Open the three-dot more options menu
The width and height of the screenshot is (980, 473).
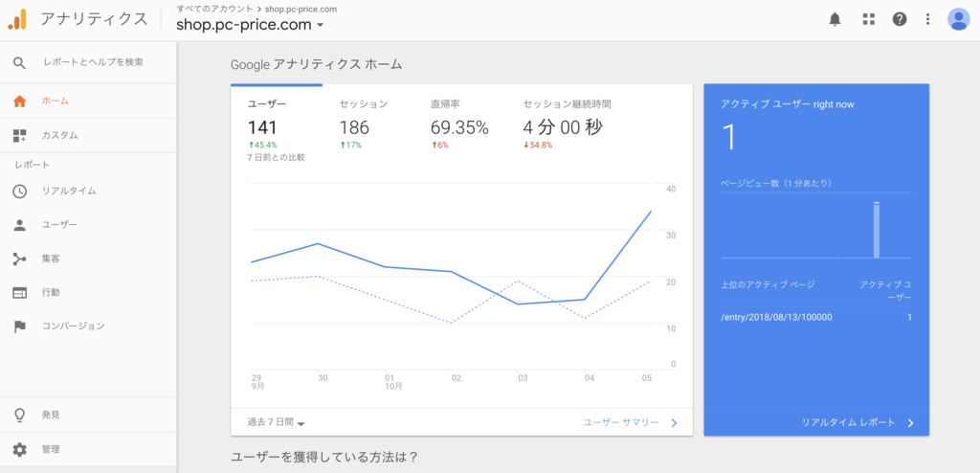[928, 19]
